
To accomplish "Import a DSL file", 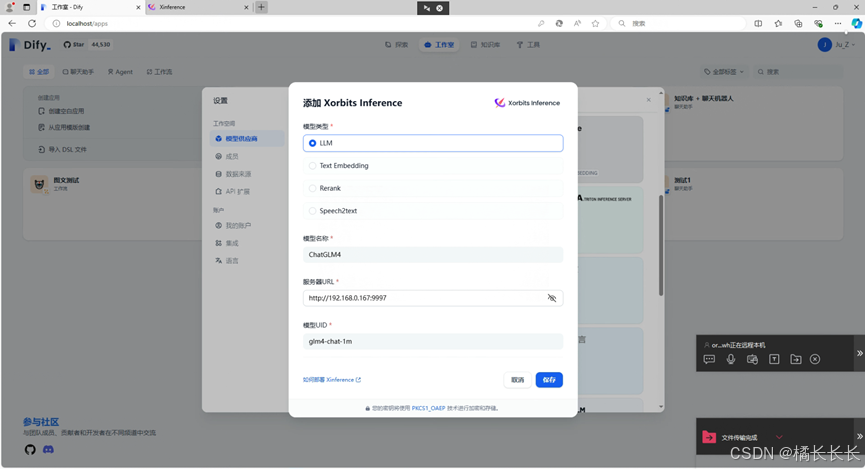I will [62, 150].
